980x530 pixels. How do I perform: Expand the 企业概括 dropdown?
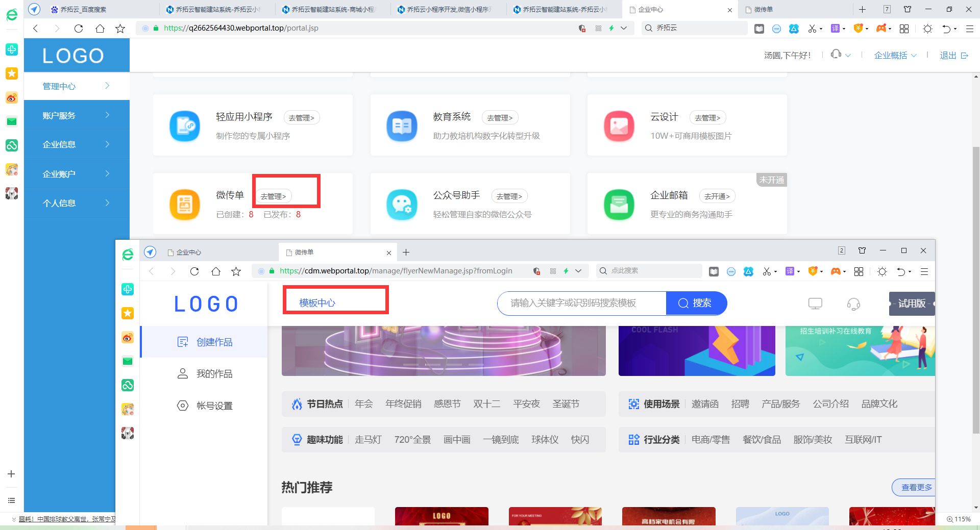pyautogui.click(x=895, y=55)
